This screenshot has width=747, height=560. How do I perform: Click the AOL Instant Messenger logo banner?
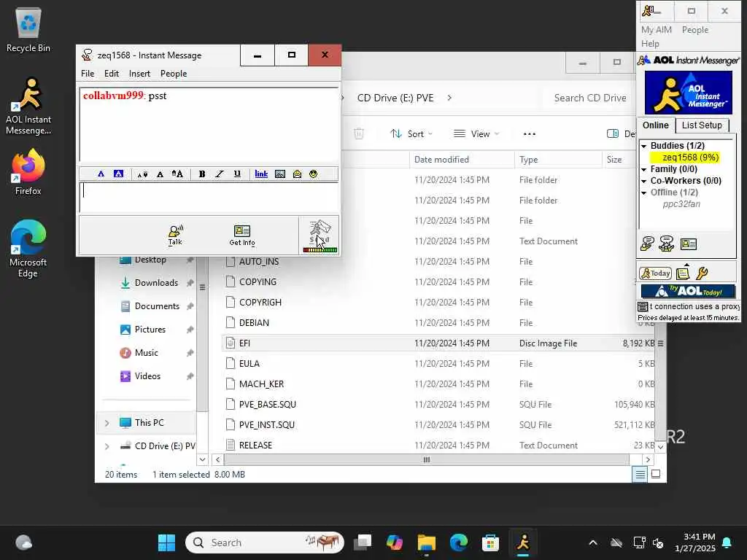pyautogui.click(x=688, y=93)
